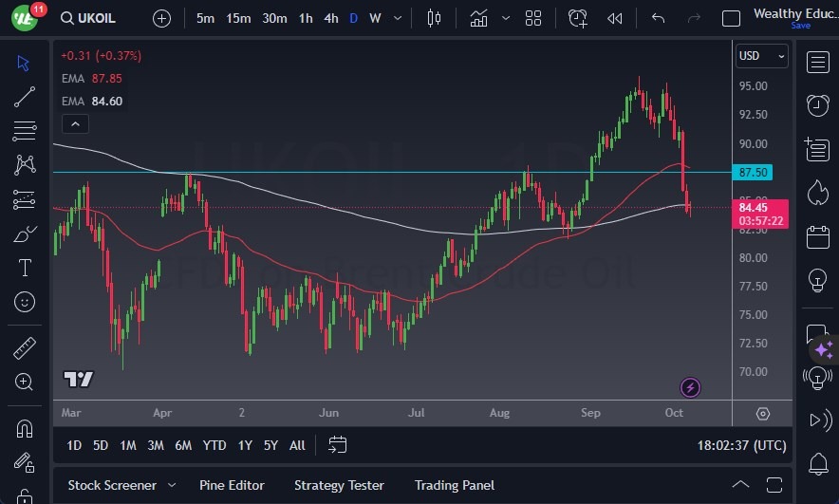Open the indicators chart icon
The width and height of the screenshot is (839, 504).
[x=479, y=18]
